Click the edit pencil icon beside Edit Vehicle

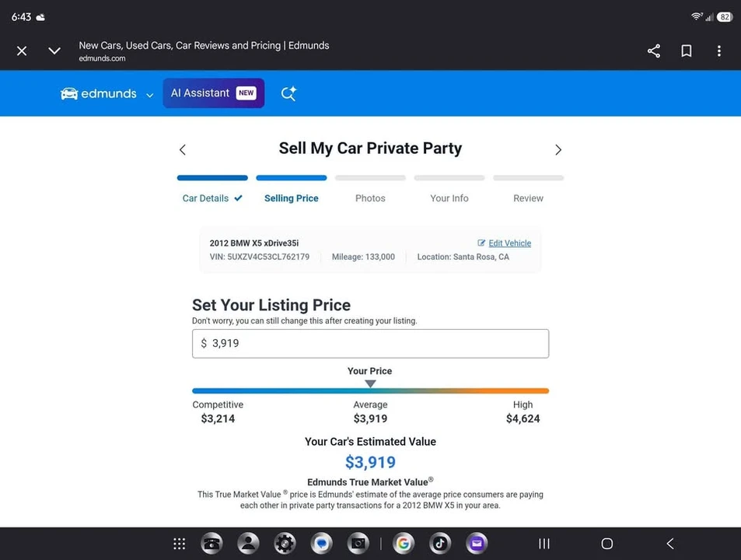click(x=481, y=243)
